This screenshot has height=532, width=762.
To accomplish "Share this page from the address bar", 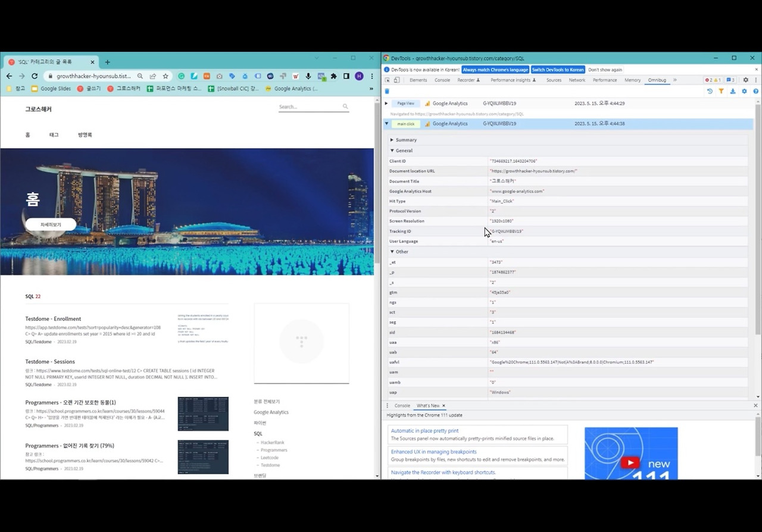I will 153,76.
